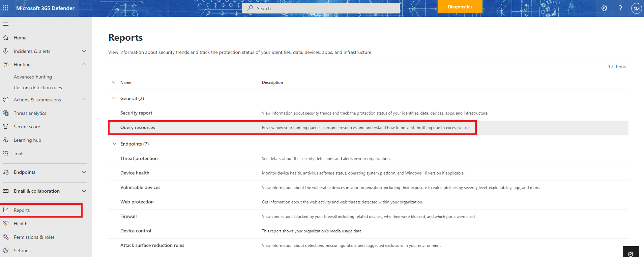Screen dimensions: 644x257
Task: Open Advanced hunting in sidebar
Action: [33, 77]
